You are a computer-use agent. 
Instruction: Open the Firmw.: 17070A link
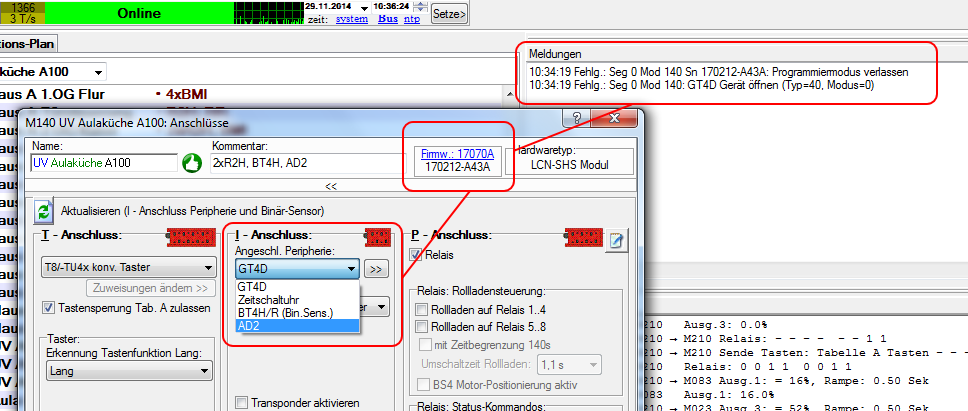click(457, 154)
